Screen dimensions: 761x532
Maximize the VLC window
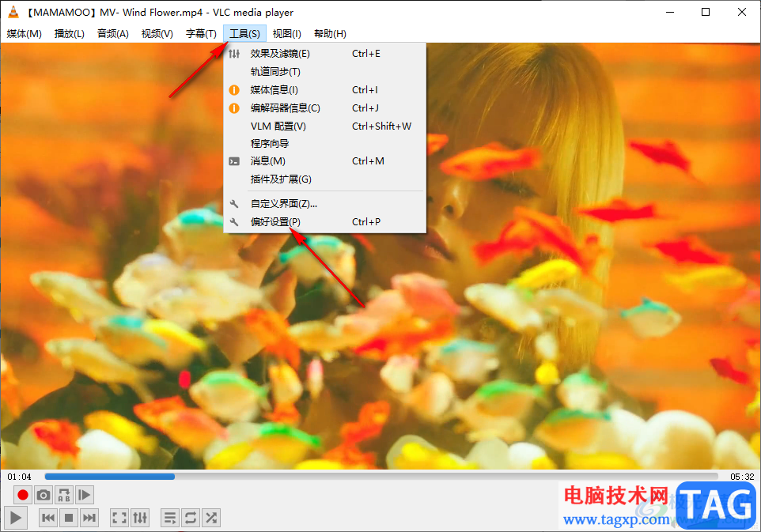tap(706, 12)
